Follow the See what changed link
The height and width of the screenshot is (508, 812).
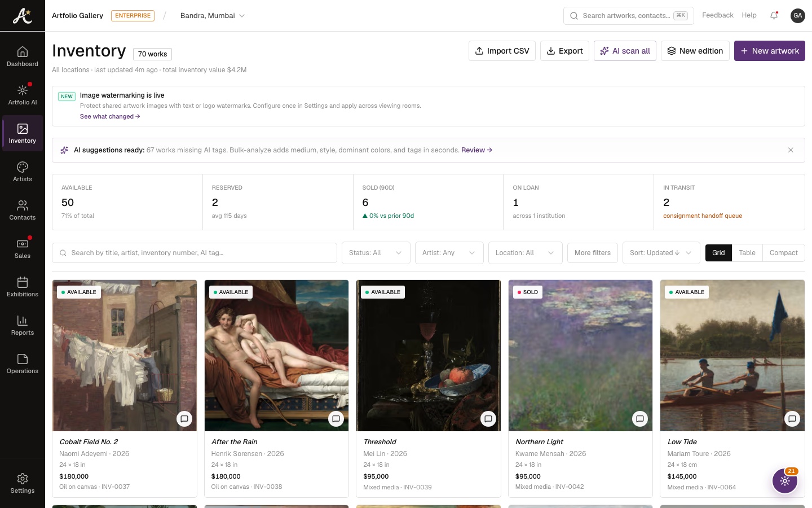[x=110, y=116]
